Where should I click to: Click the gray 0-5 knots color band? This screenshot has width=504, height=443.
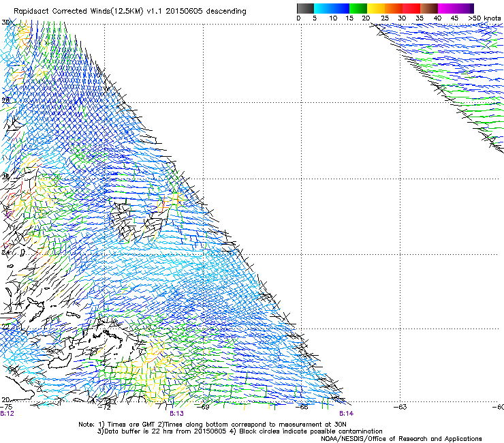pos(305,8)
